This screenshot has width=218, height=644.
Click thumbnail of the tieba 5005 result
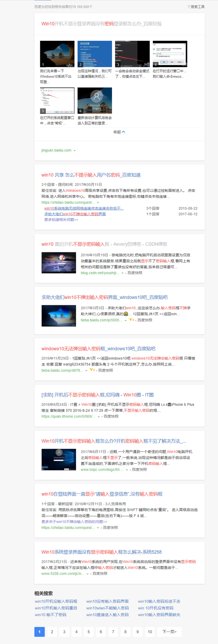(59, 316)
